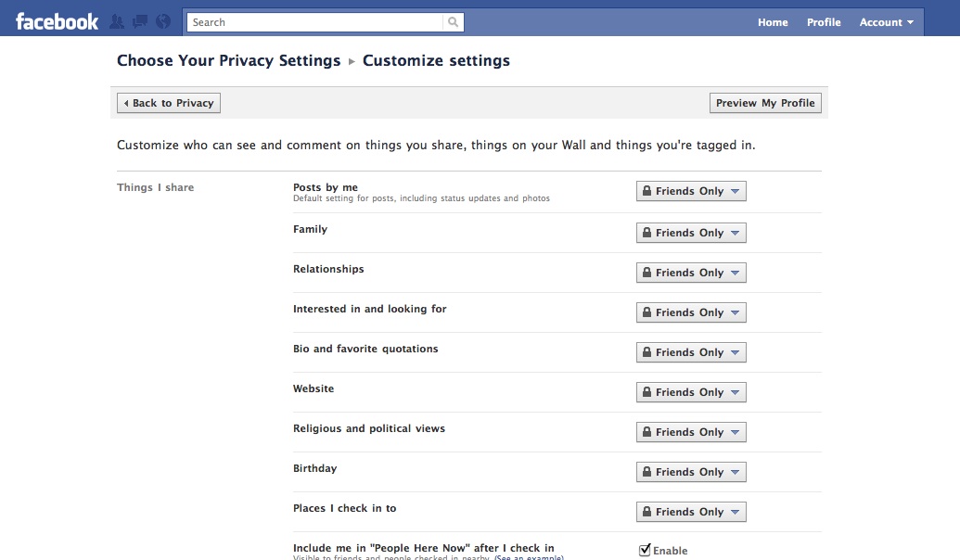This screenshot has height=560, width=960.
Task: Click the search magnifier icon
Action: (x=453, y=22)
